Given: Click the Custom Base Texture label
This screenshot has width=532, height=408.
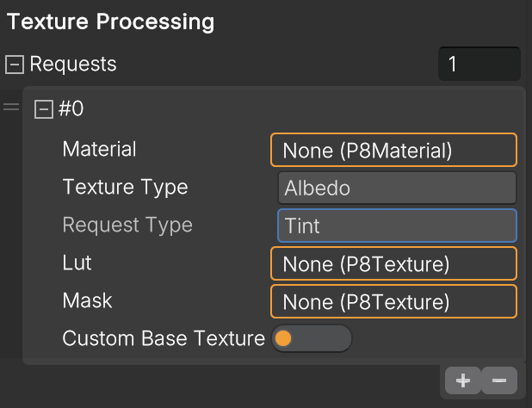Looking at the screenshot, I should click(x=164, y=338).
